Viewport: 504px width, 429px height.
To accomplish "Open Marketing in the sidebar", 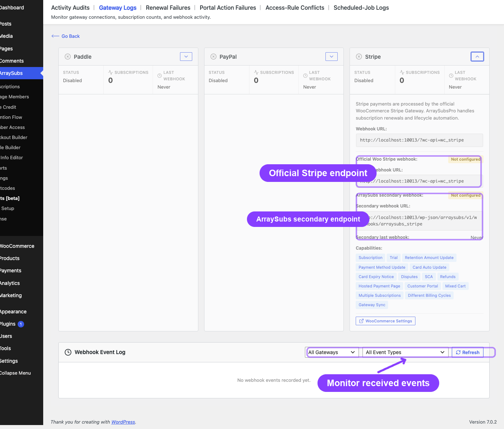I will 22,295.
